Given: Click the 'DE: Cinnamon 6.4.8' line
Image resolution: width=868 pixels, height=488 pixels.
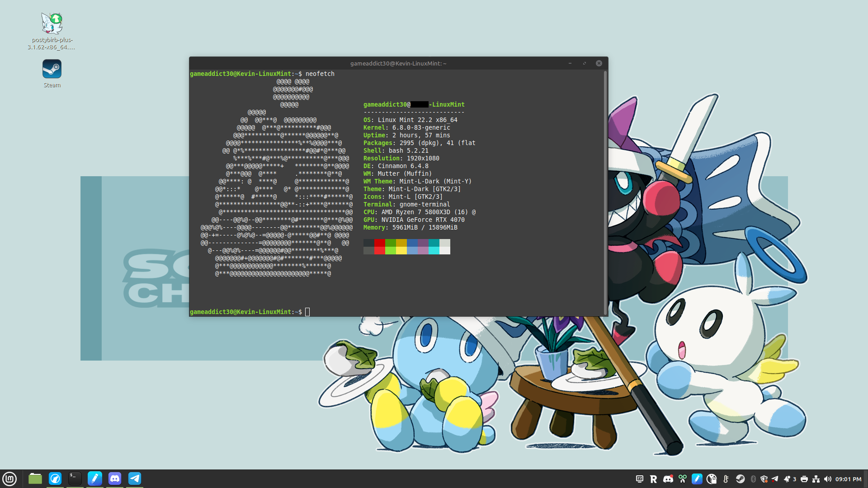Looking at the screenshot, I should click(396, 166).
